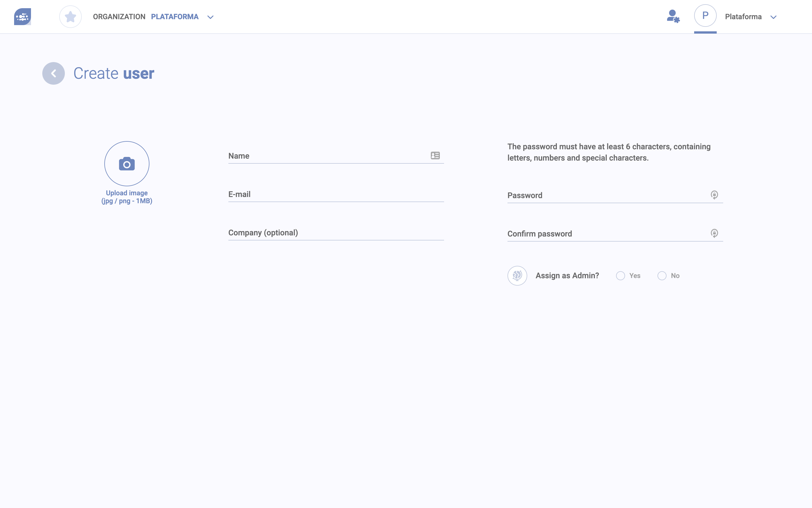Image resolution: width=812 pixels, height=508 pixels.
Task: Focus the E-mail input field
Action: [x=336, y=194]
